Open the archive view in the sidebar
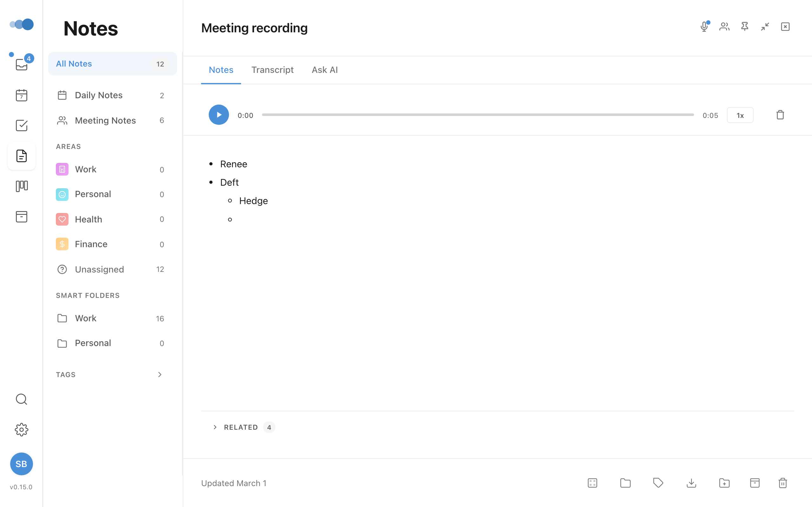Image resolution: width=812 pixels, height=507 pixels. point(21,217)
